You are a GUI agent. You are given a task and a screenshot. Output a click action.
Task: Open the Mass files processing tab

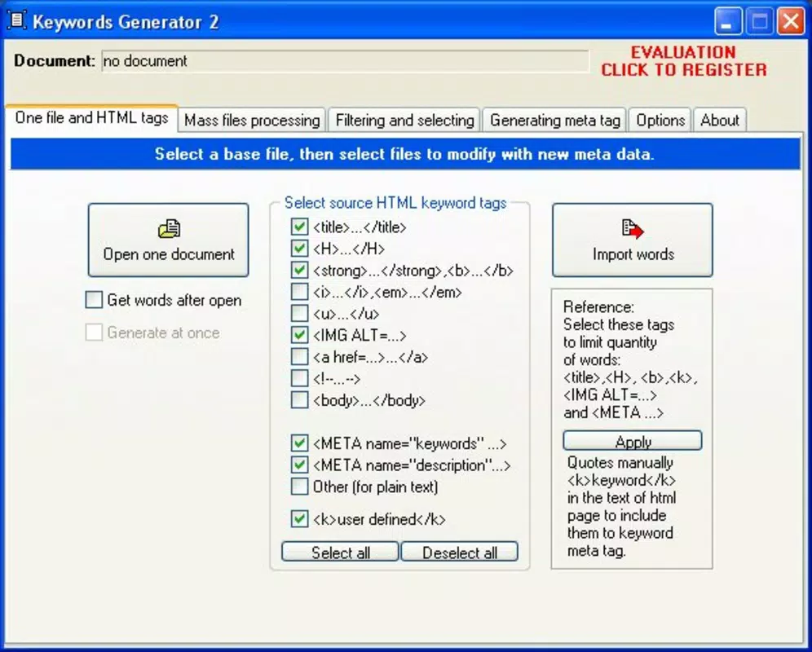click(x=252, y=120)
